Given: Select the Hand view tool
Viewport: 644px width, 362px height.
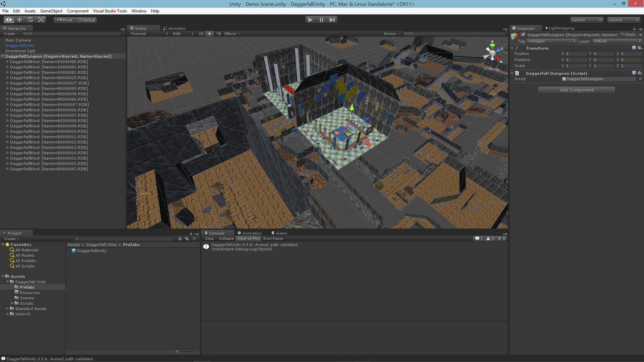Looking at the screenshot, I should [x=9, y=20].
